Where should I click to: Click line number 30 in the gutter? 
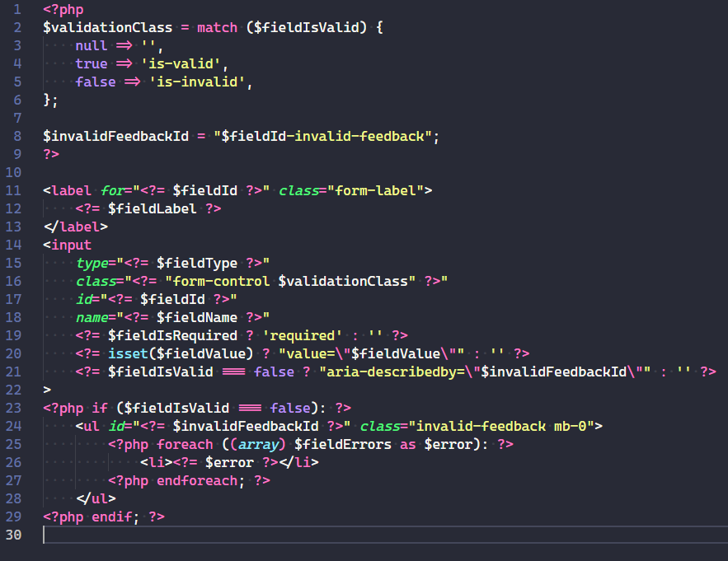tap(13, 535)
